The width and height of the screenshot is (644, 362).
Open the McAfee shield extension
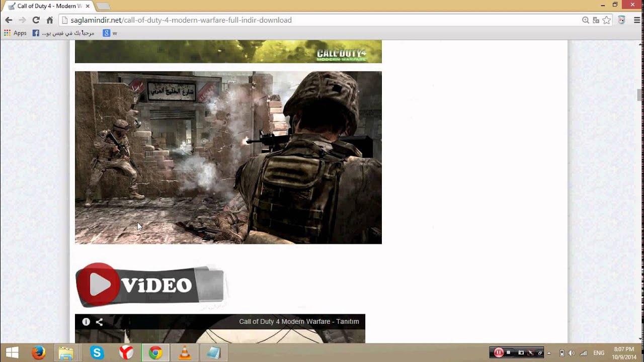pos(622,20)
